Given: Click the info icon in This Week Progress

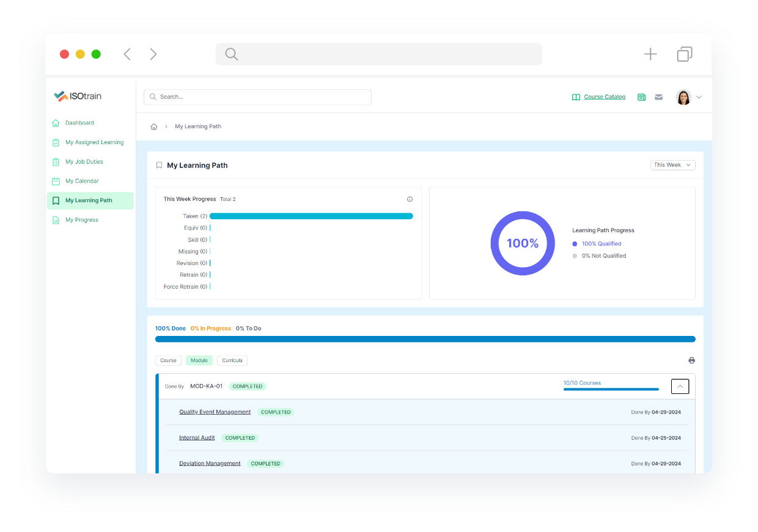Looking at the screenshot, I should (x=410, y=199).
